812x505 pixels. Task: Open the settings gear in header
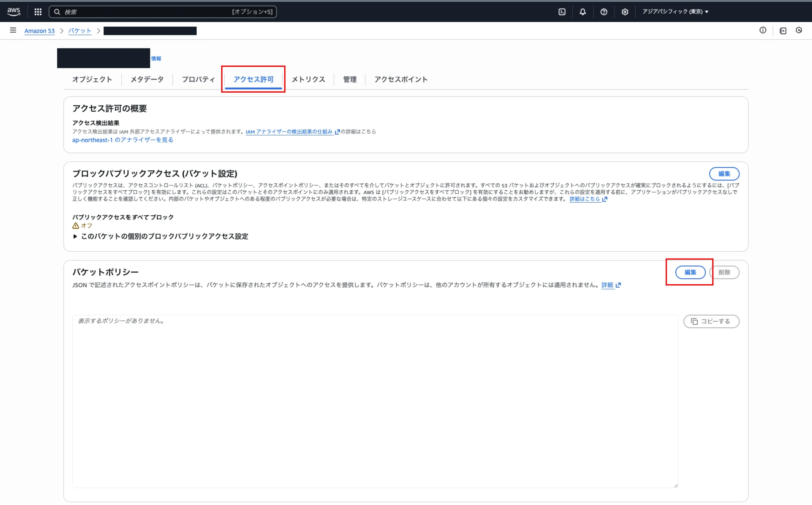tap(625, 12)
